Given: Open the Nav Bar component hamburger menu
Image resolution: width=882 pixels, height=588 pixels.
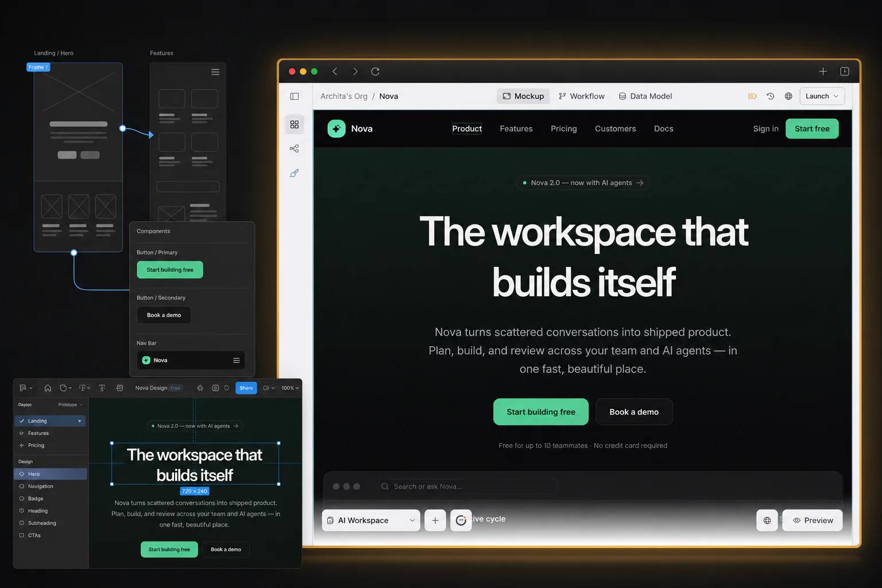Looking at the screenshot, I should tap(237, 361).
